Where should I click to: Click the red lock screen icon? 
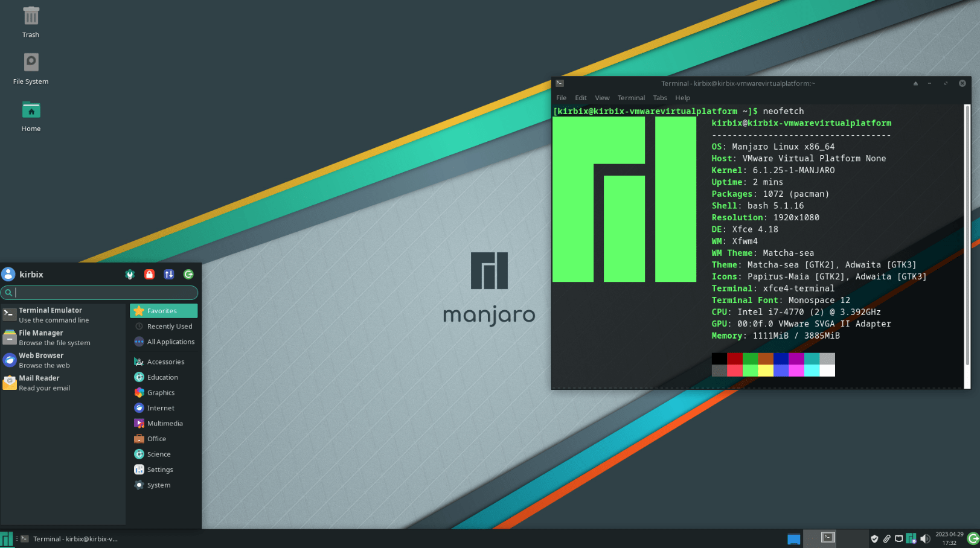[x=149, y=275]
